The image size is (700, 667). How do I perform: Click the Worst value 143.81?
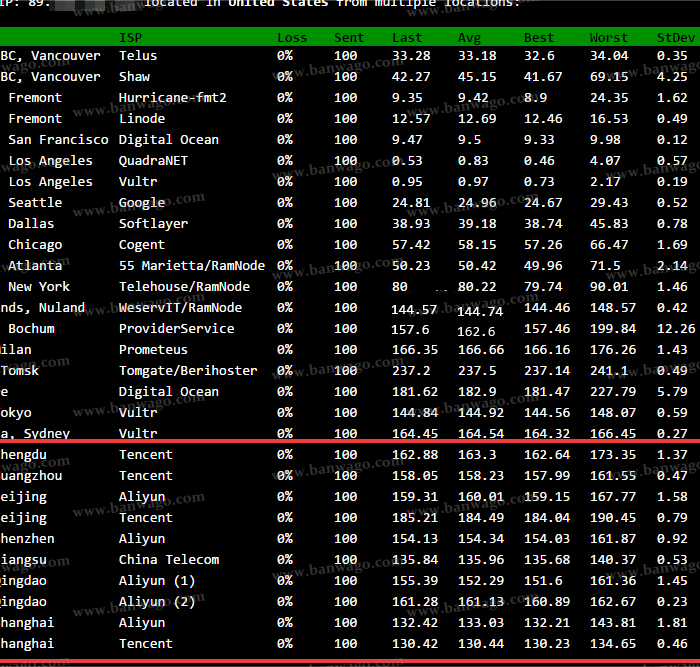[x=613, y=623]
